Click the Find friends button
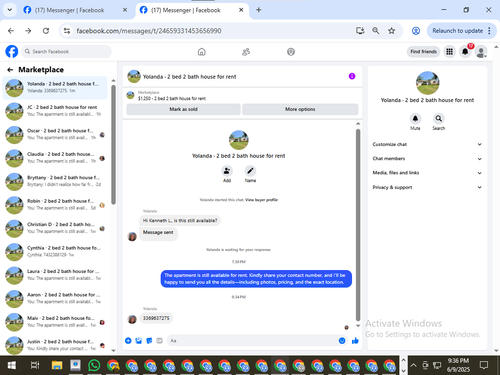 pos(423,52)
